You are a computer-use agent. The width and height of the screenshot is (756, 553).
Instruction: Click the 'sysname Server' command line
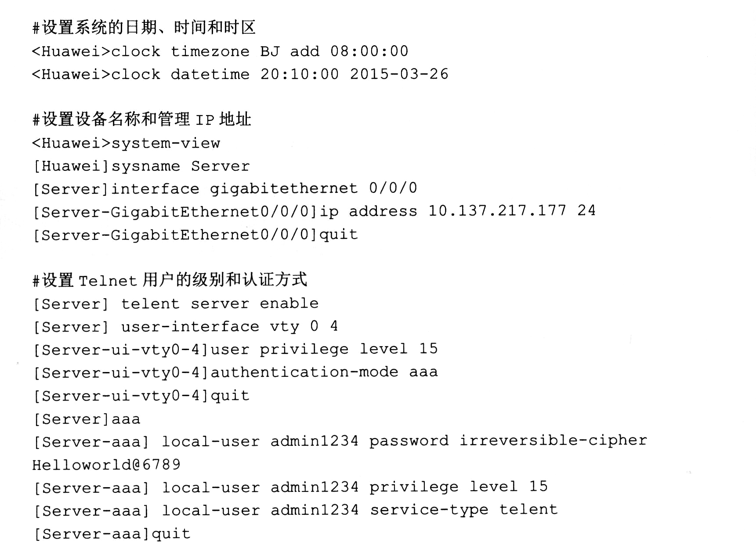pyautogui.click(x=141, y=166)
